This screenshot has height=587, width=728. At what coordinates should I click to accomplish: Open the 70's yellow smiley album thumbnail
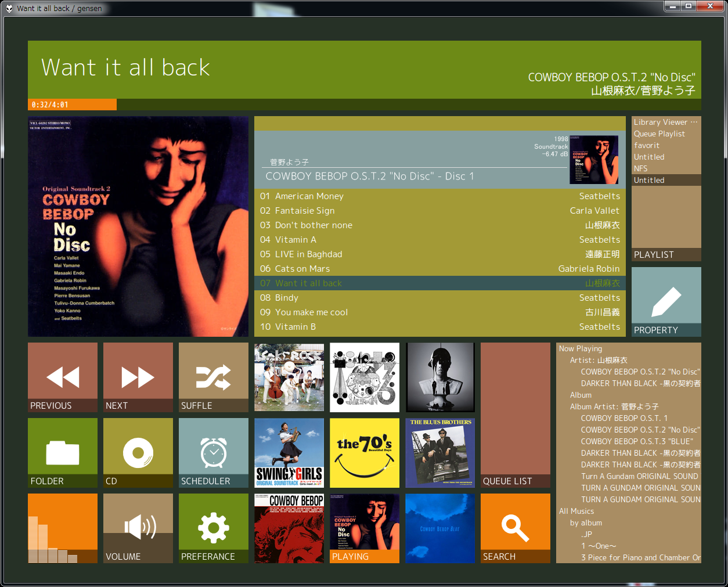click(365, 453)
